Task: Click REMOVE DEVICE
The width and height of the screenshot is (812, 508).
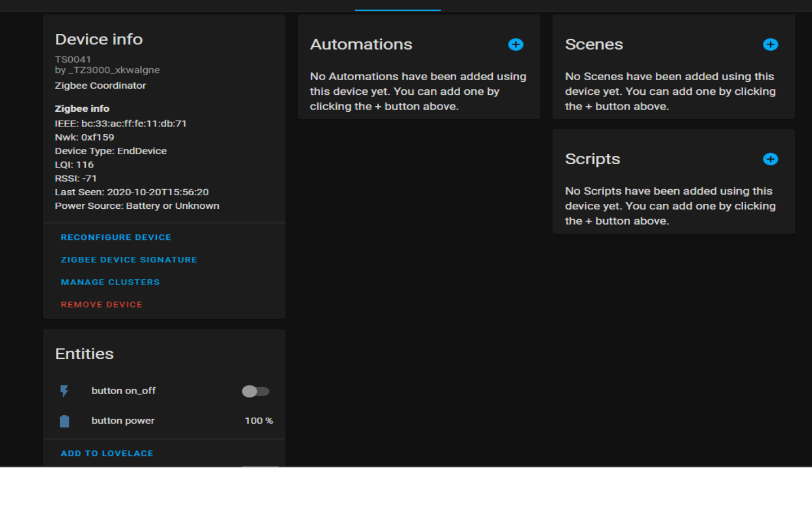Action: point(101,304)
